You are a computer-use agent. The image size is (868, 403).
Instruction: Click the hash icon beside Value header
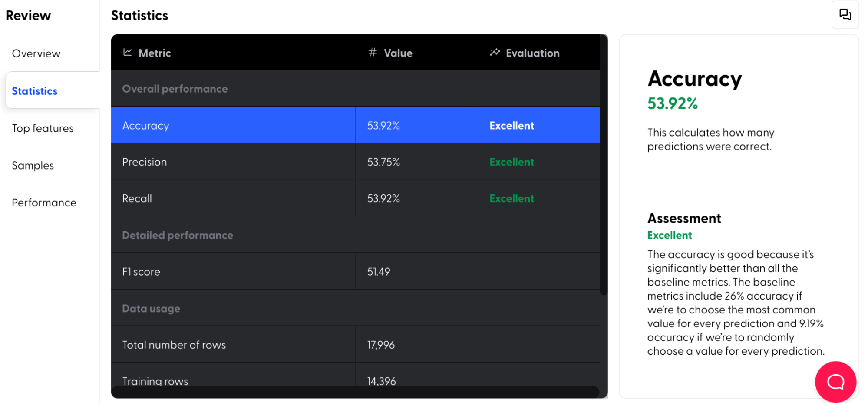point(373,53)
